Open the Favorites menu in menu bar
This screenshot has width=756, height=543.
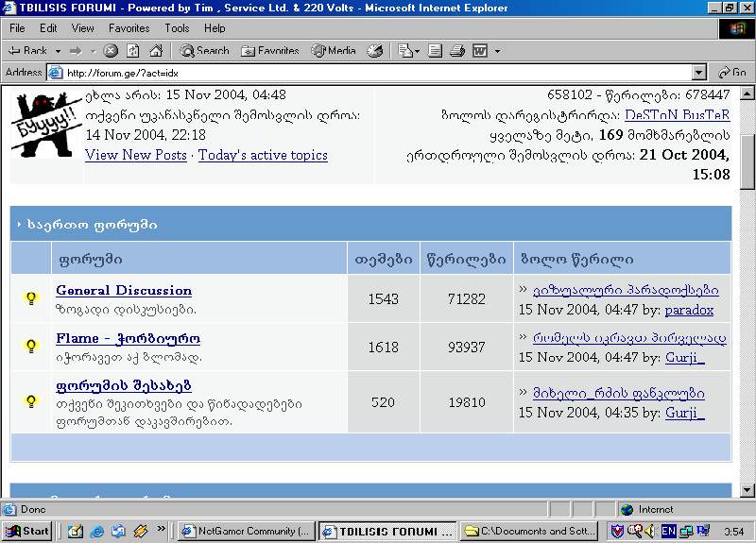(x=129, y=28)
